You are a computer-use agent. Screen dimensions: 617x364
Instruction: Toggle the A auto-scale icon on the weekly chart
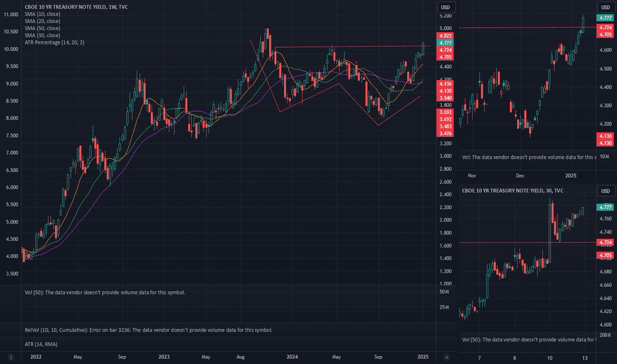[446, 357]
